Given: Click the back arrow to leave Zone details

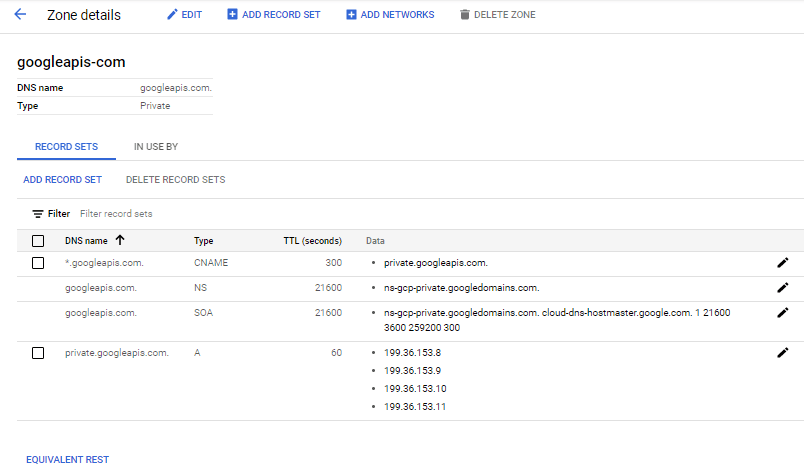Looking at the screenshot, I should (x=20, y=15).
